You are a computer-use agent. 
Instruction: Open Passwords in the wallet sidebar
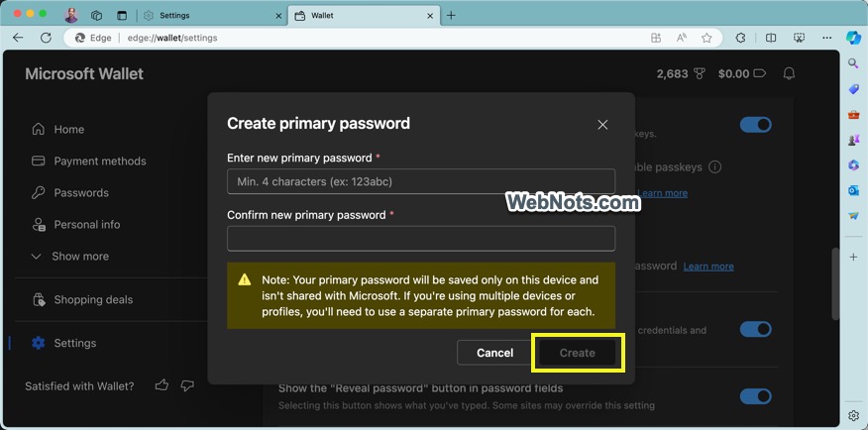coord(80,192)
